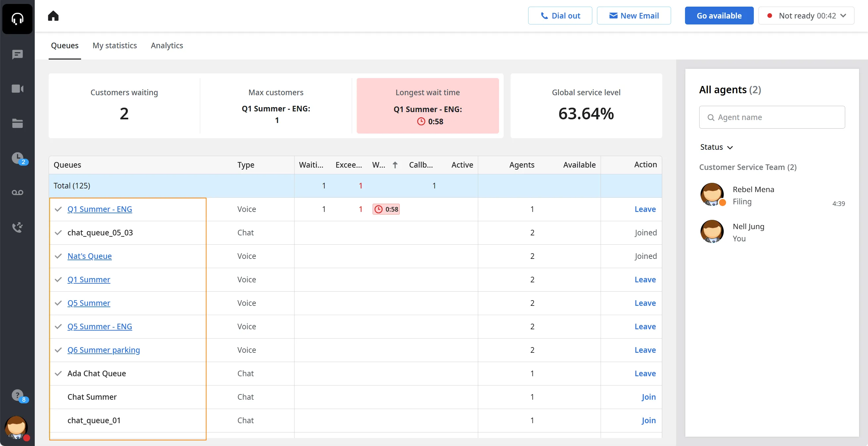The width and height of the screenshot is (868, 446).
Task: Join the chat_queue_01 queue
Action: click(x=648, y=421)
